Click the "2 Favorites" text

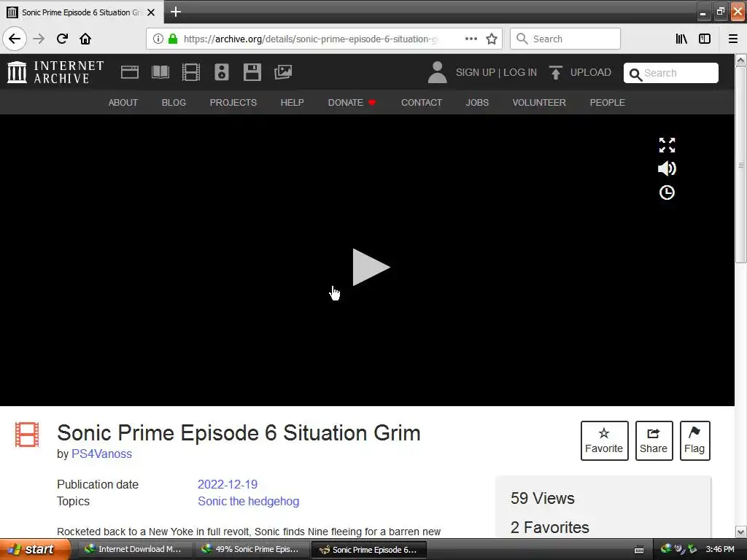pos(550,527)
